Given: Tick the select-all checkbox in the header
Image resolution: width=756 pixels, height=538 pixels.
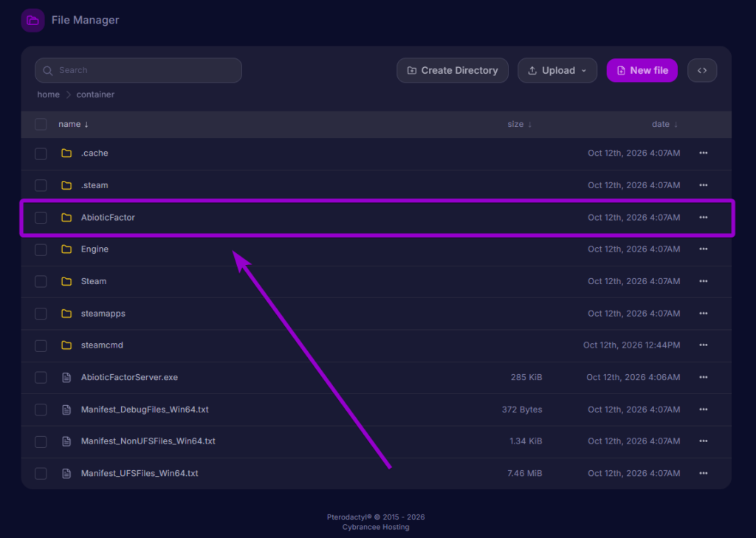Looking at the screenshot, I should 41,125.
